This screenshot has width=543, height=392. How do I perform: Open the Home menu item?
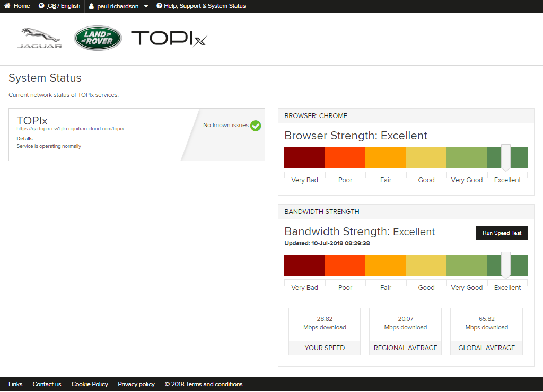coord(17,6)
